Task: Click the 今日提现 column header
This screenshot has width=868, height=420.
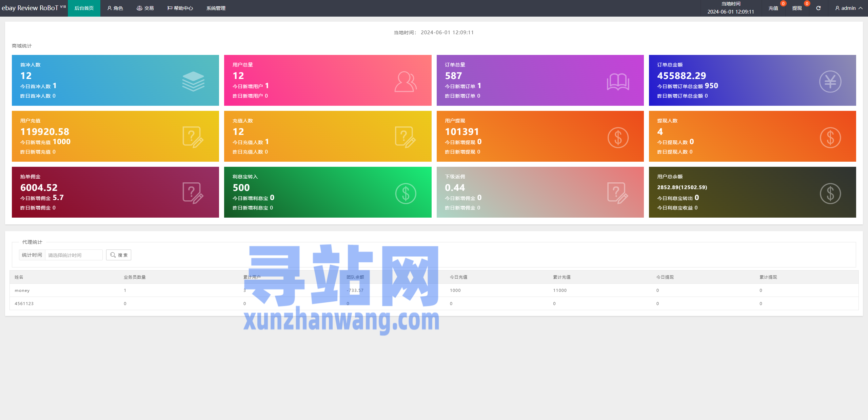Action: (x=665, y=277)
